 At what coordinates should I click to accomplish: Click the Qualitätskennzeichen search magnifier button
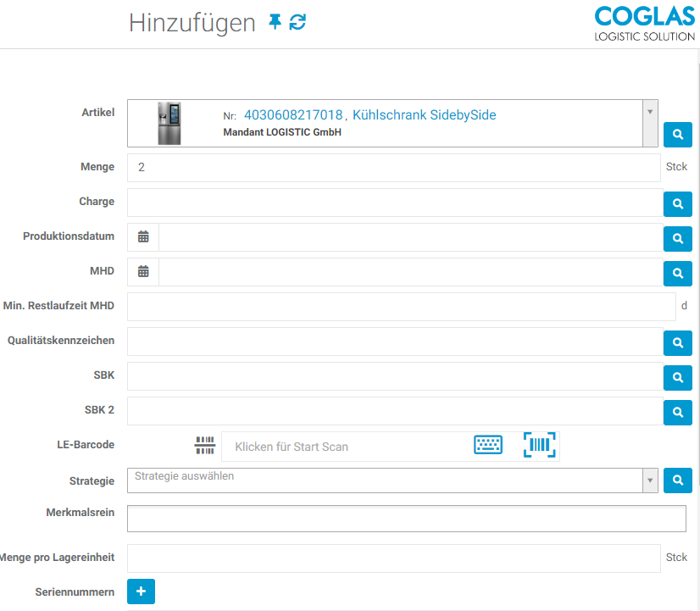click(x=677, y=342)
